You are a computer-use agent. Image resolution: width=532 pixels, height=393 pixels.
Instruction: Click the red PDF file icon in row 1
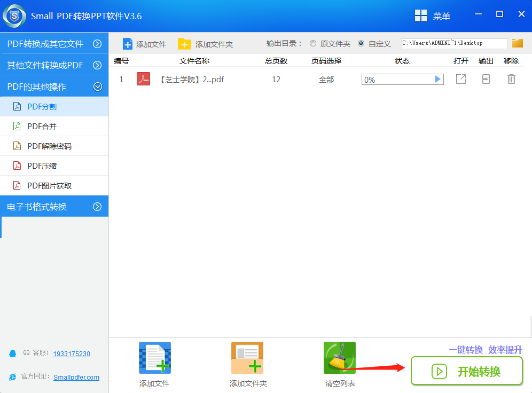click(x=144, y=79)
